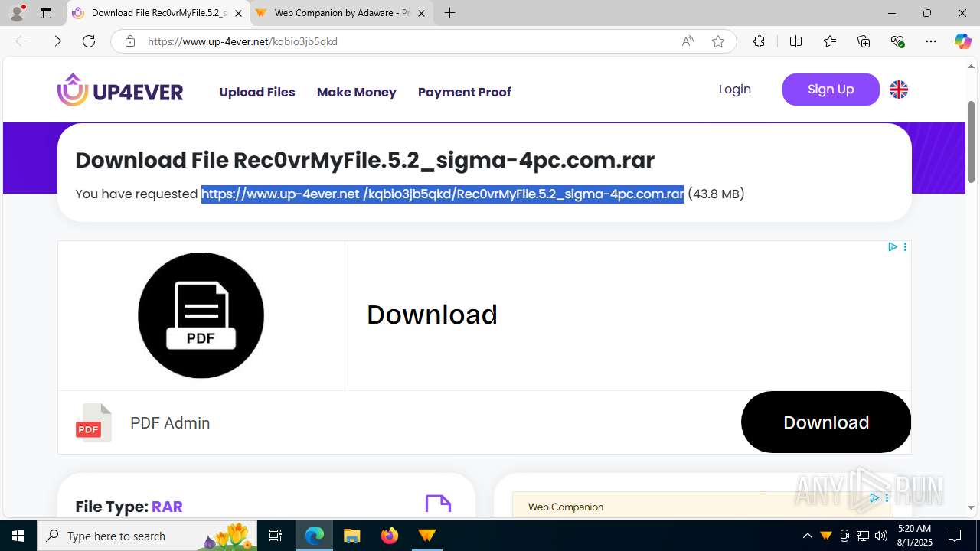The height and width of the screenshot is (551, 980).
Task: Open a new browser tab
Action: (450, 13)
